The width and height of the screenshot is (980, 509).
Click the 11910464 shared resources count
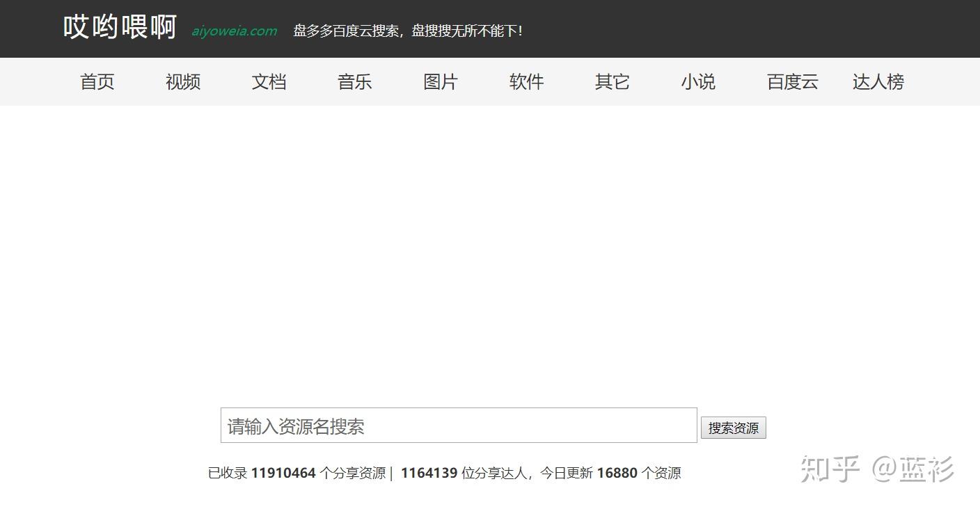tap(283, 474)
